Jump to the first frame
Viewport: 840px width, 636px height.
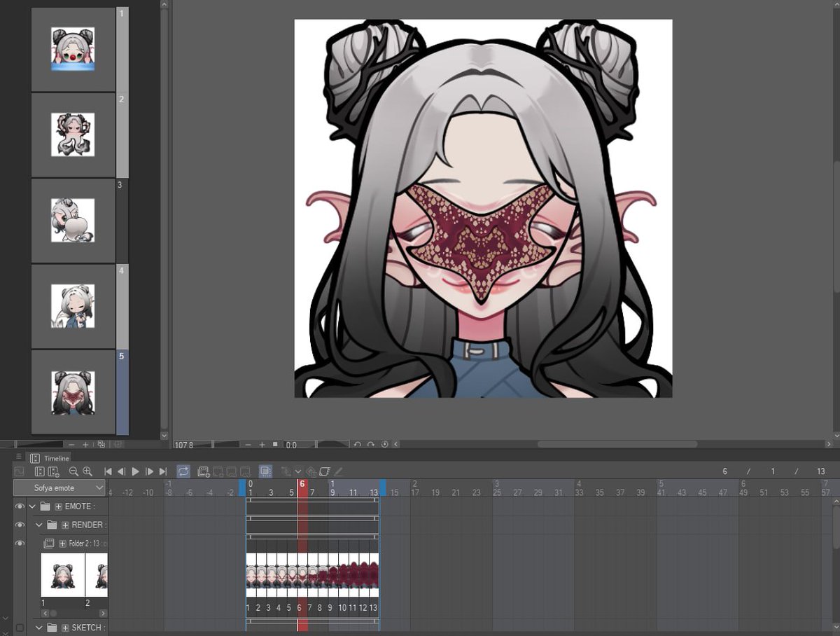tap(108, 471)
